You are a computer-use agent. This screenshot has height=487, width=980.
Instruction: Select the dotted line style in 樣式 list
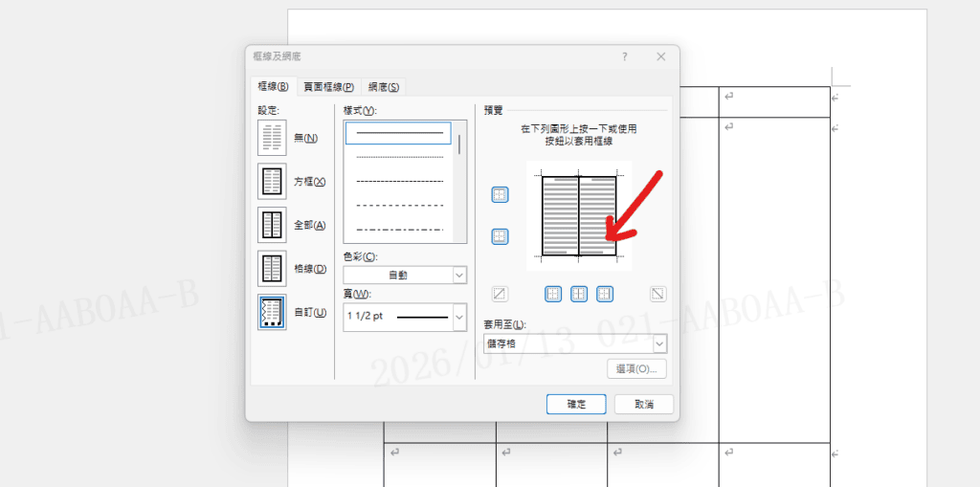coord(400,156)
